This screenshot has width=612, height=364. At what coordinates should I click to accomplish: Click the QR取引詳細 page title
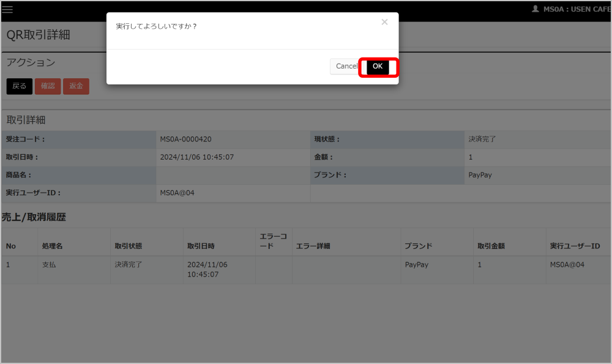39,35
